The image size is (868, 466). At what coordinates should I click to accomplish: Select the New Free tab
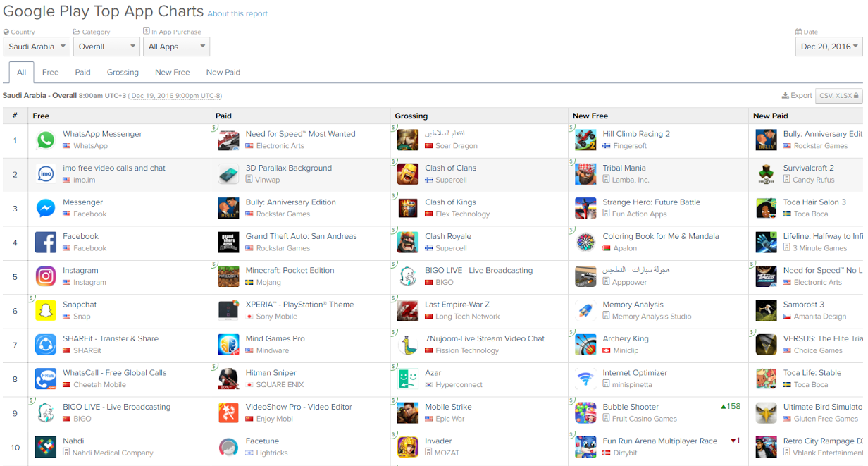pyautogui.click(x=173, y=72)
